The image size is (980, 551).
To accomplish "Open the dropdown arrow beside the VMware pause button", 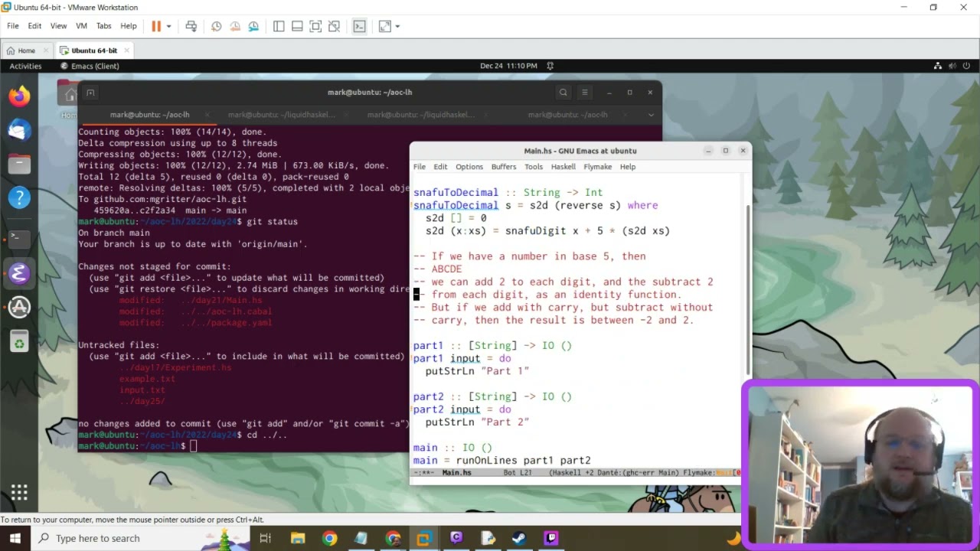I will pos(168,26).
